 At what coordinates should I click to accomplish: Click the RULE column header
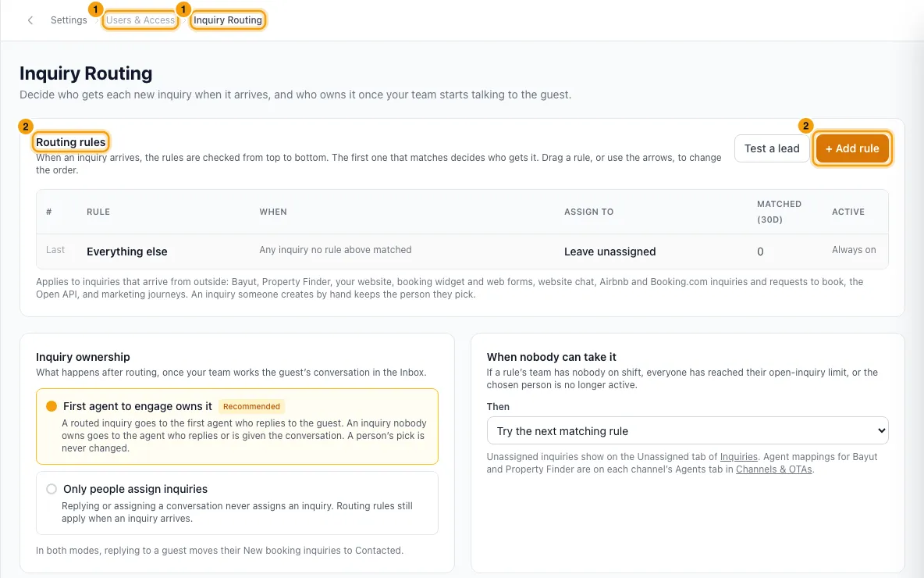[x=98, y=212]
